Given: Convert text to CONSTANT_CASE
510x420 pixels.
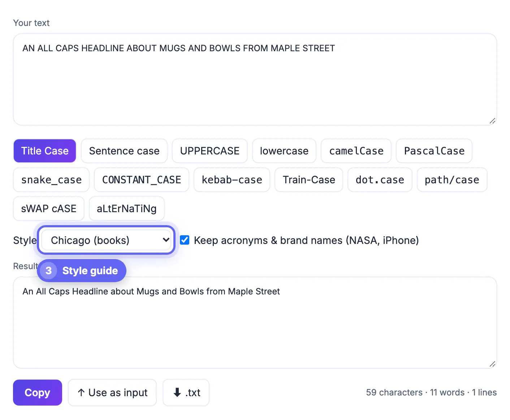Looking at the screenshot, I should click(142, 180).
